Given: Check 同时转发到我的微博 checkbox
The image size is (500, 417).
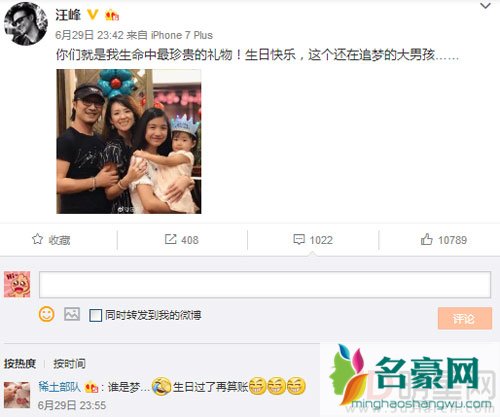Looking at the screenshot, I should [95, 315].
